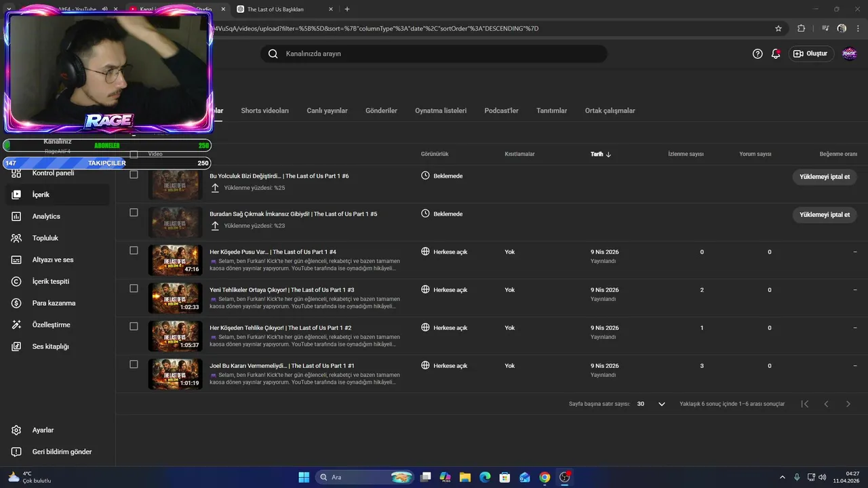The image size is (868, 488).
Task: Select checkbox for Part 1 #1 video
Action: 134,365
